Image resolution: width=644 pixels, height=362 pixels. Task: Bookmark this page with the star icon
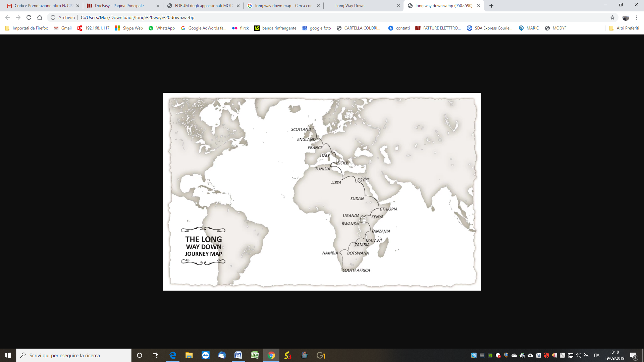(x=612, y=17)
